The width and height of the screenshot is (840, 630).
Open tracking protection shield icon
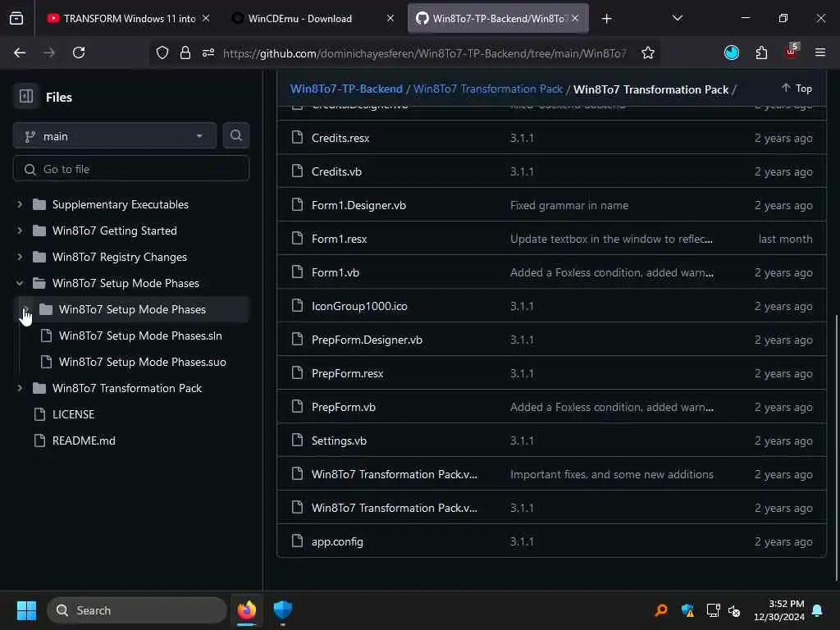(162, 52)
